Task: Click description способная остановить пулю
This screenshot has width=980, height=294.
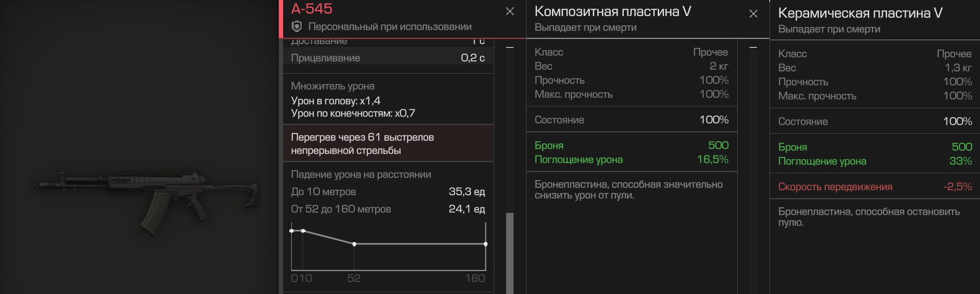Action: click(x=869, y=217)
